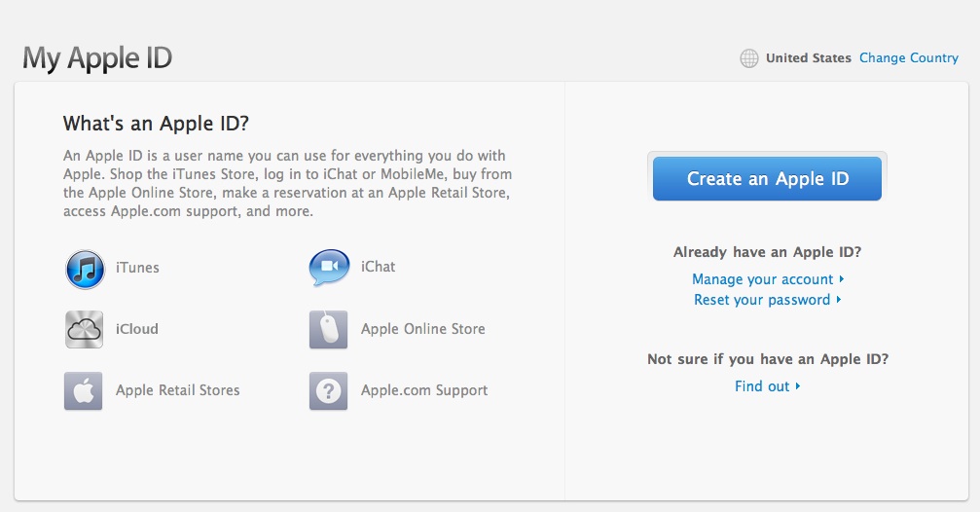Click Not sure if you have an Apple ID? text
Screen dimensions: 980x512
[x=768, y=359]
